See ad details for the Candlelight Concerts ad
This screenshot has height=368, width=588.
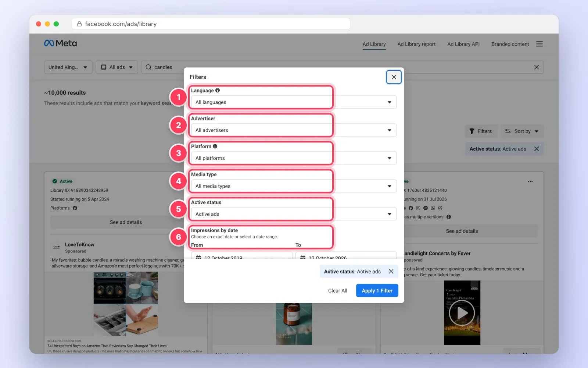(462, 231)
